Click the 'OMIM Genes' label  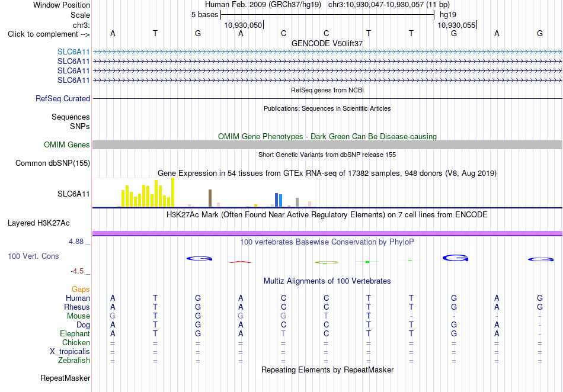tap(66, 145)
